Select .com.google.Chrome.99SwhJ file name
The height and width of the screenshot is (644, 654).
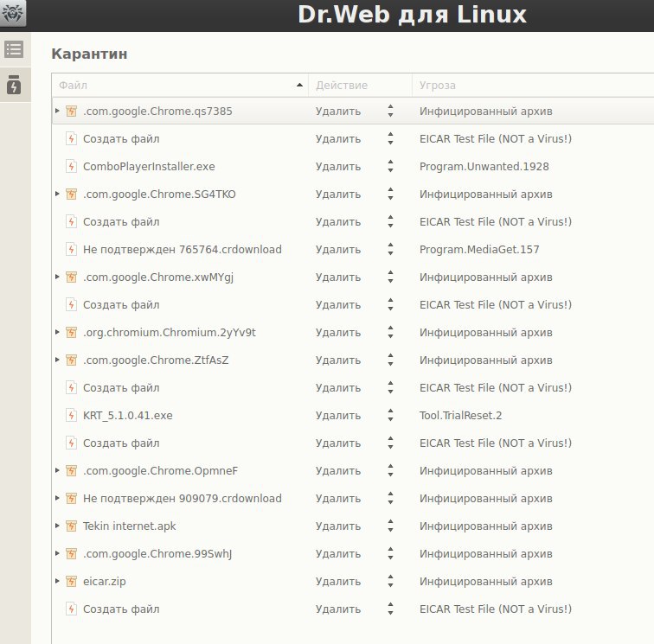(157, 553)
